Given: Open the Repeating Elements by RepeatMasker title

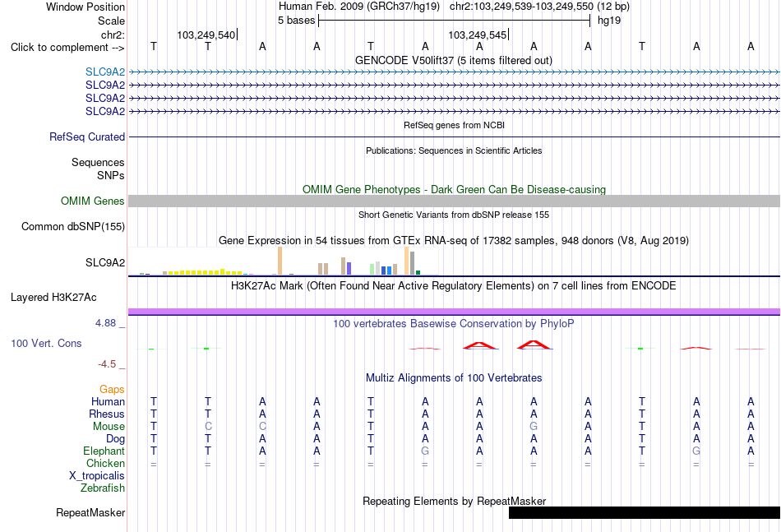Looking at the screenshot, I should point(455,501).
